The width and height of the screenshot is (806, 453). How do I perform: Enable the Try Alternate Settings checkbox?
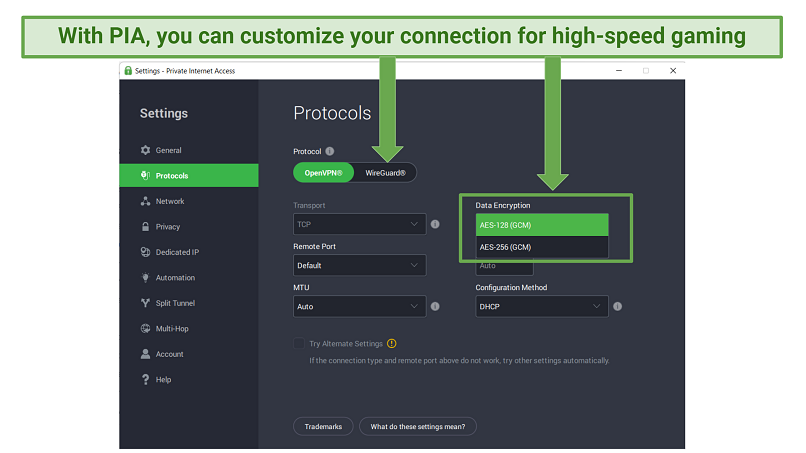(299, 343)
